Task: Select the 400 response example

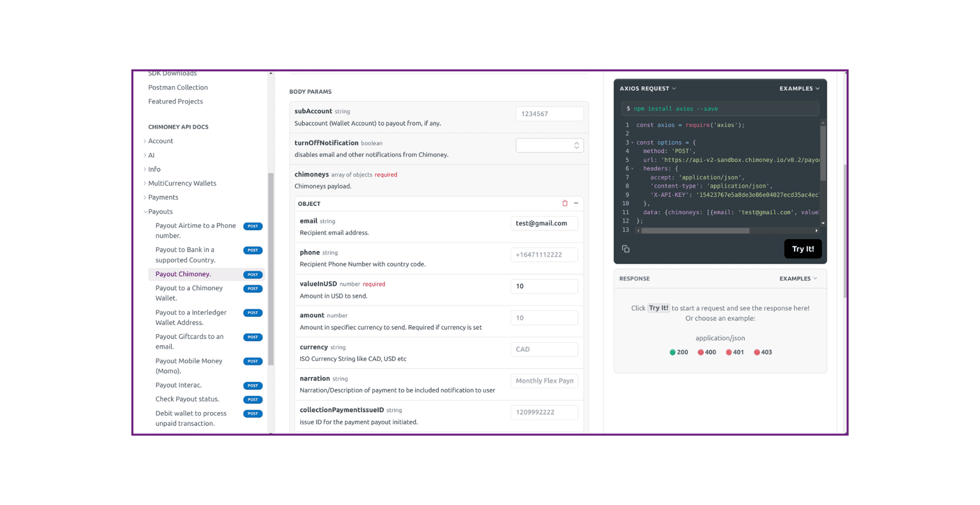Action: [x=707, y=352]
